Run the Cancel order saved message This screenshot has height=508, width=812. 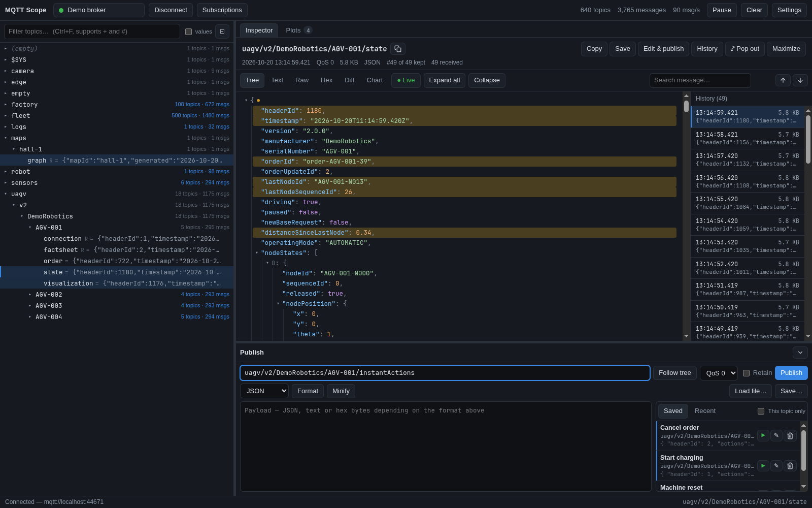point(763,435)
